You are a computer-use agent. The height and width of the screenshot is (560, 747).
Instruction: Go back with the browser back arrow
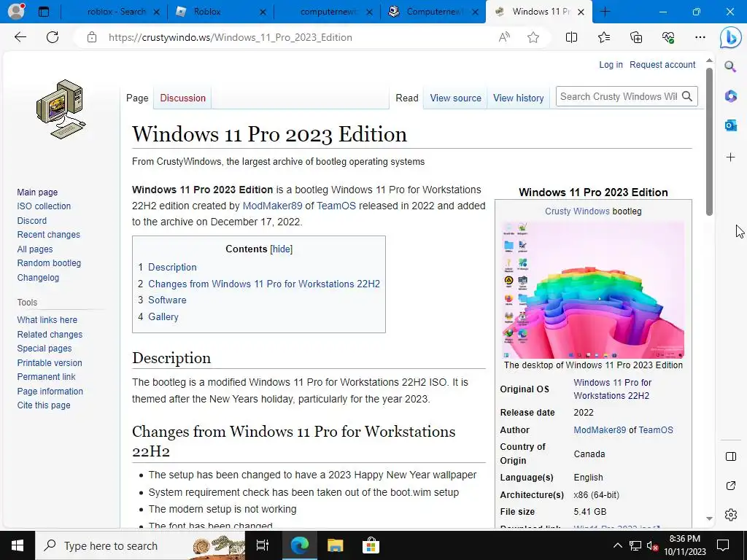coord(20,37)
